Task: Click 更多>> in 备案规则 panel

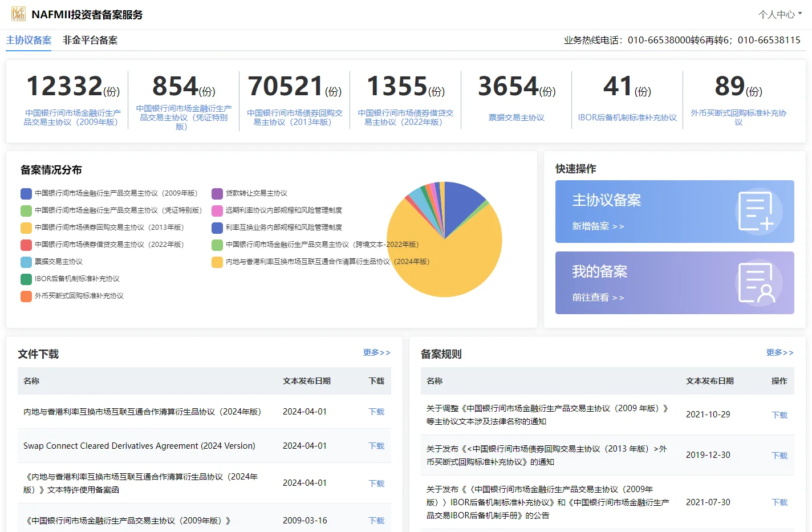Action: pos(779,352)
